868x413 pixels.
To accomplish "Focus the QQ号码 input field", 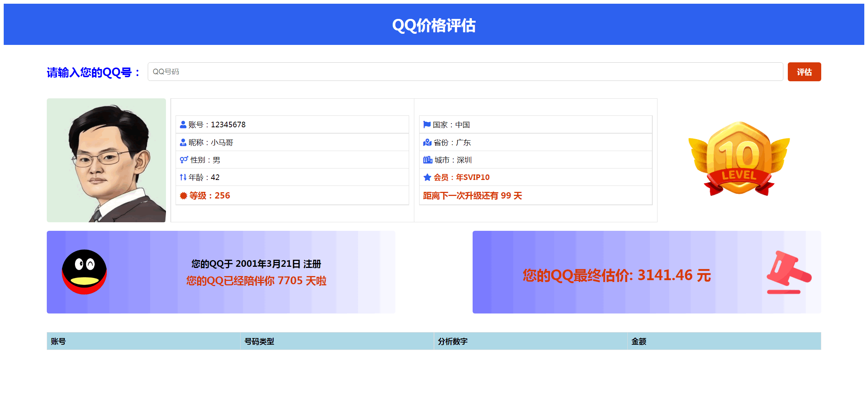I will tap(465, 72).
